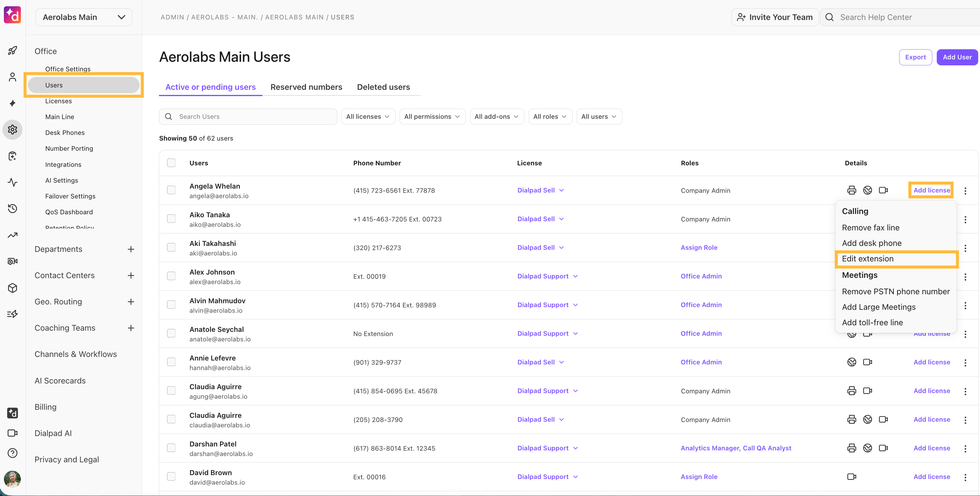Image resolution: width=980 pixels, height=496 pixels.
Task: Check the box for Annie Lefevre
Action: (171, 362)
